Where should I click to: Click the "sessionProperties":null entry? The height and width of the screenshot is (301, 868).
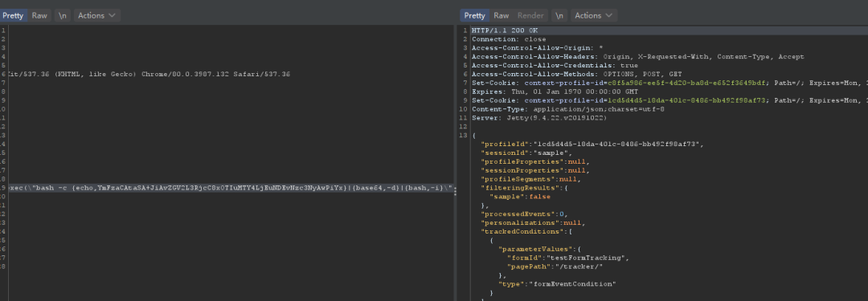point(534,171)
